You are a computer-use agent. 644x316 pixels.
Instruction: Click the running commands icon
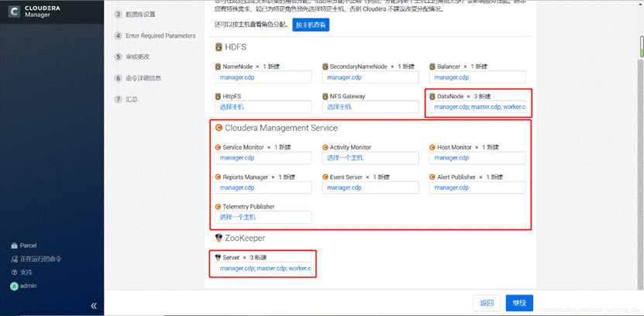point(14,259)
